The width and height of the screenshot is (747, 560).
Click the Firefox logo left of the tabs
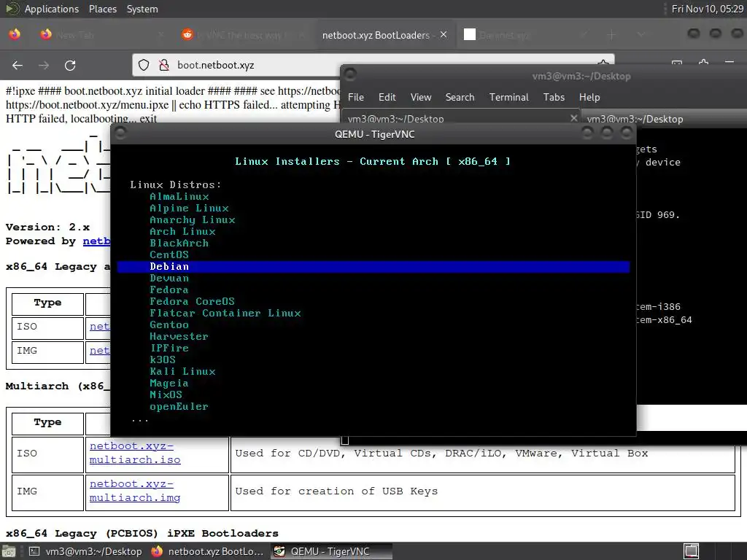click(x=15, y=34)
